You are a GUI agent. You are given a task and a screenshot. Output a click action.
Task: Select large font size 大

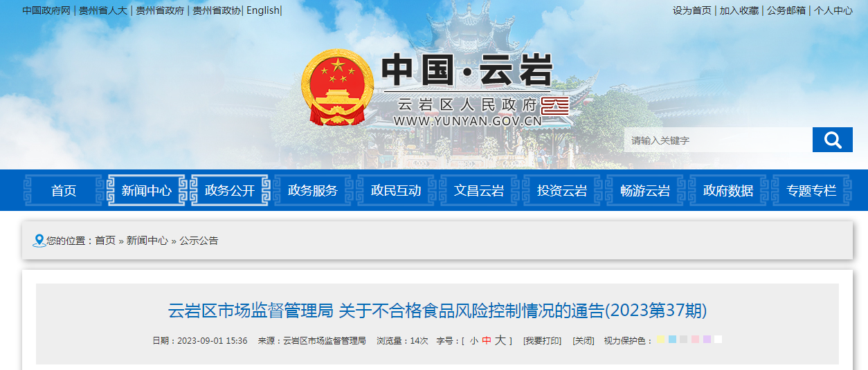pos(500,340)
